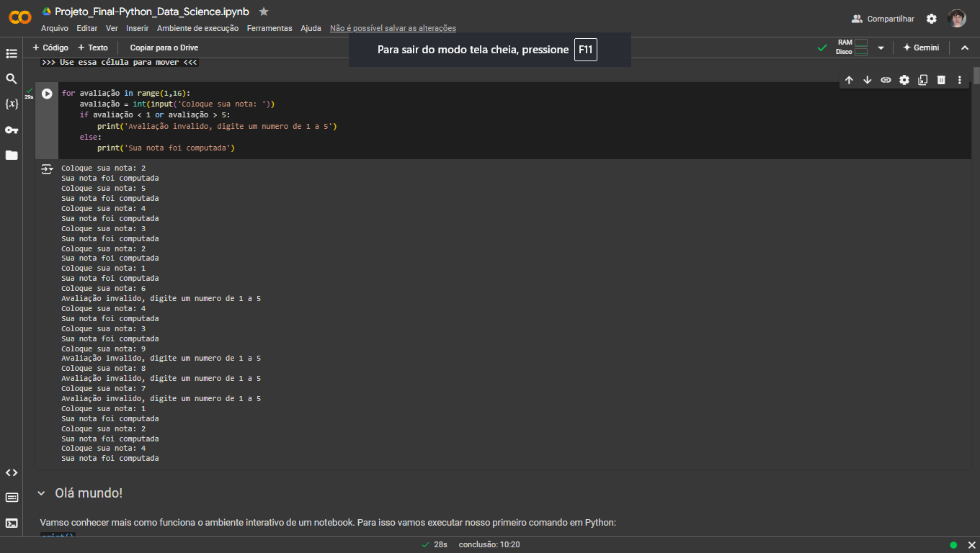Click Copiar para o Drive button

tap(164, 48)
